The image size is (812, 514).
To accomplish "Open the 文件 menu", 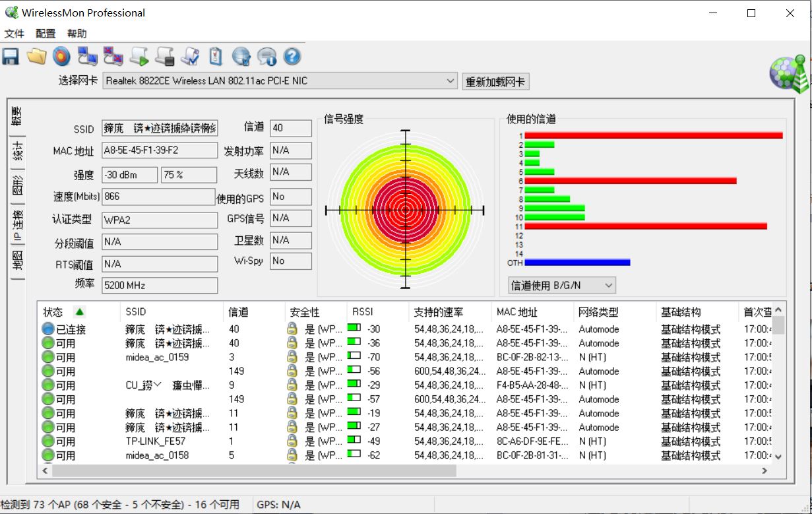I will (x=15, y=34).
